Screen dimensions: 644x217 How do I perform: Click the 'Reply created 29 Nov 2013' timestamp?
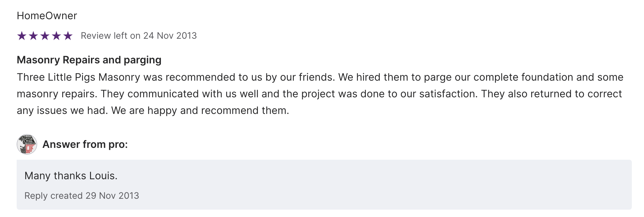point(82,196)
